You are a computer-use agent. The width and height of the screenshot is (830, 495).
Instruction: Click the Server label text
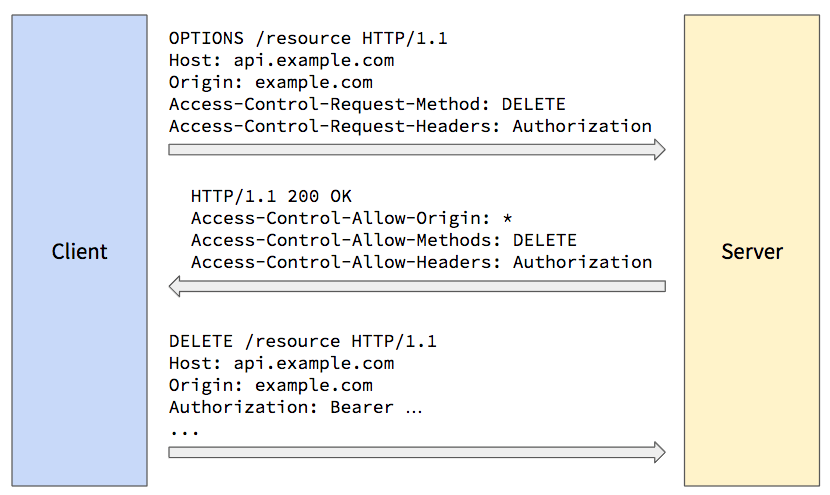(752, 251)
